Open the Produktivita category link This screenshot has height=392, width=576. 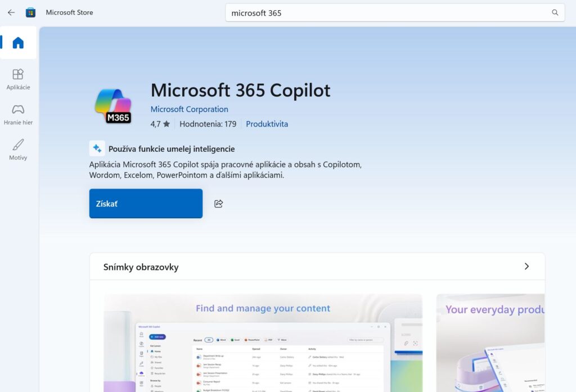(x=267, y=124)
